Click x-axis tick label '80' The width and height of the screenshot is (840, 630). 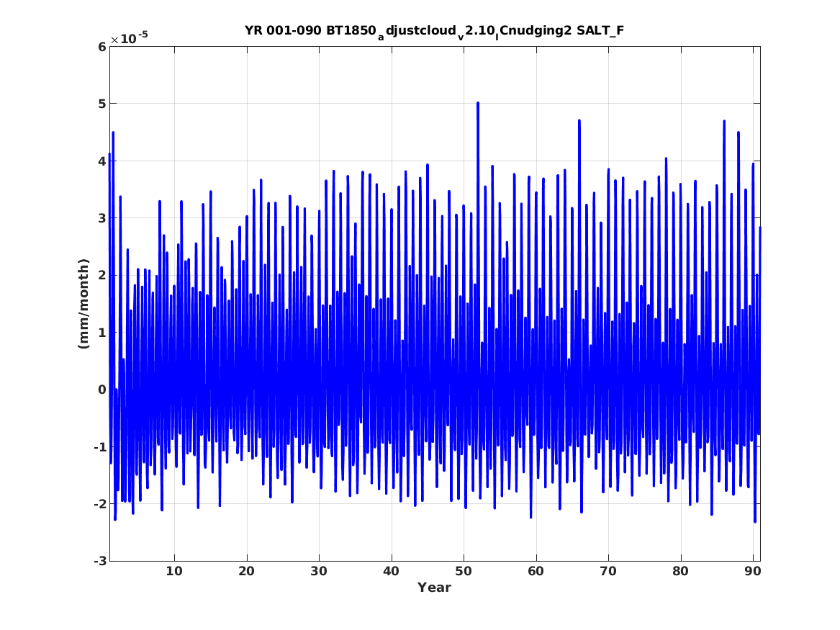point(680,571)
